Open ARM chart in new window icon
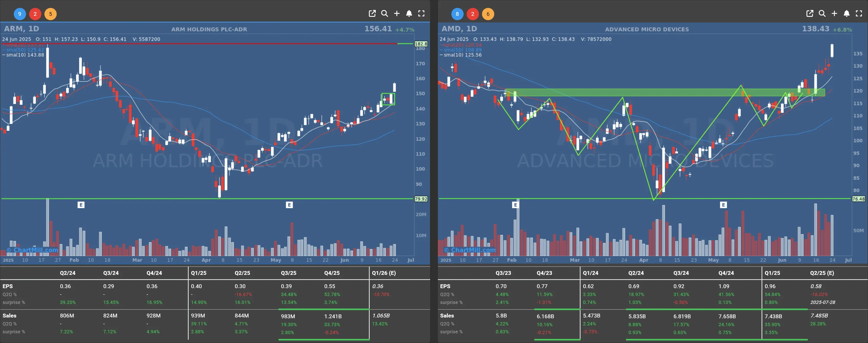The width and height of the screenshot is (868, 343). [372, 14]
